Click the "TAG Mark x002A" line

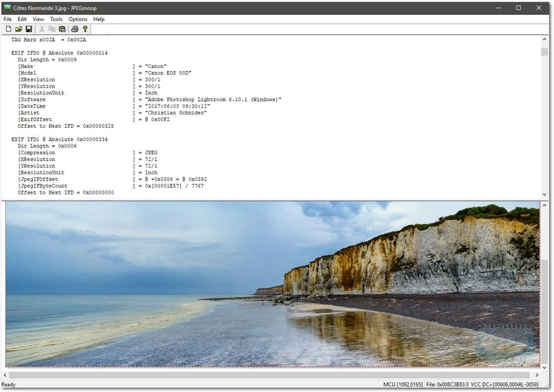(x=49, y=40)
